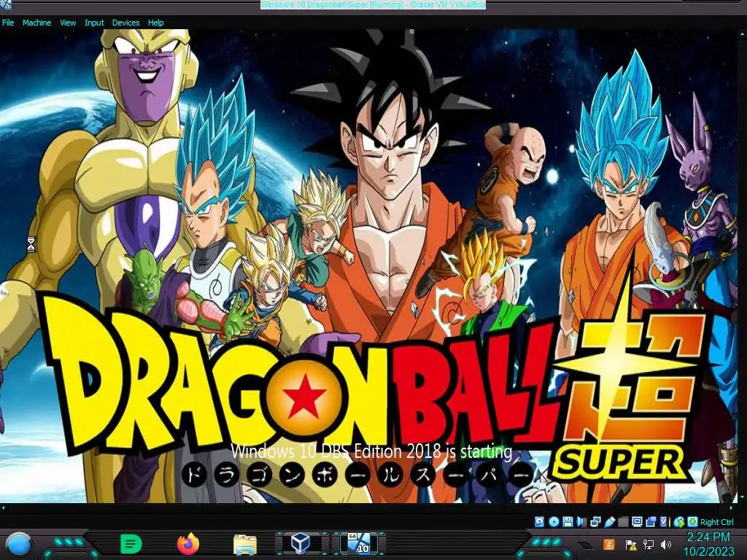Screen dimensions: 747x560
Task: Launch Firefox from the taskbar
Action: pos(188,544)
